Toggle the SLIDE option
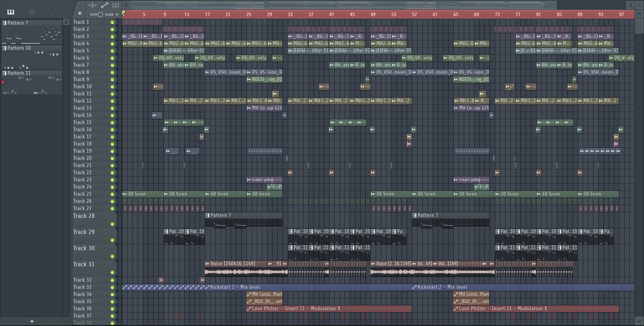Image resolution: width=644 pixels, height=326 pixels. (x=117, y=15)
